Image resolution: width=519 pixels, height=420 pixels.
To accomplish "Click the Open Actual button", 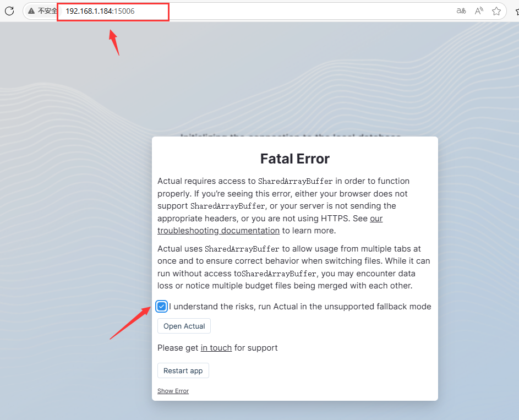I will [184, 326].
